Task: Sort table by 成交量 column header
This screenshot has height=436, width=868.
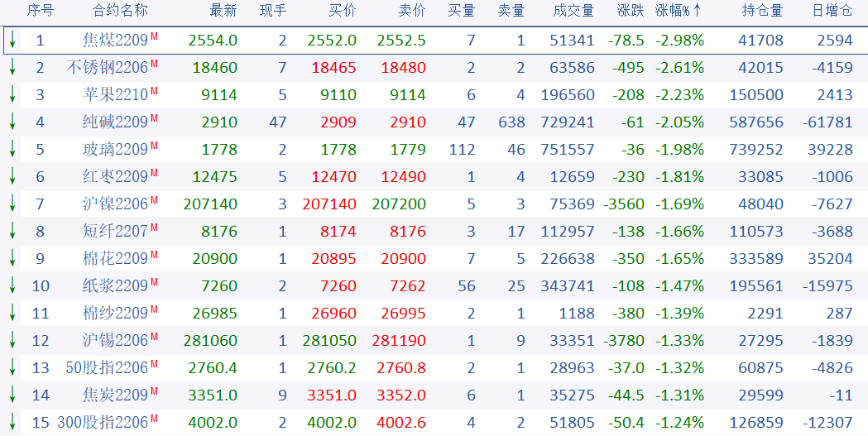Action: [x=573, y=11]
